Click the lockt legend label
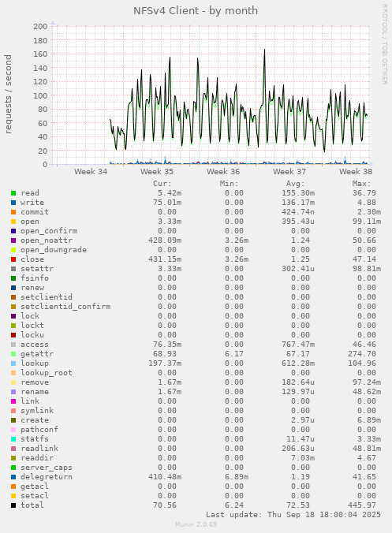Viewport: 392px width, 533px height. (x=32, y=326)
